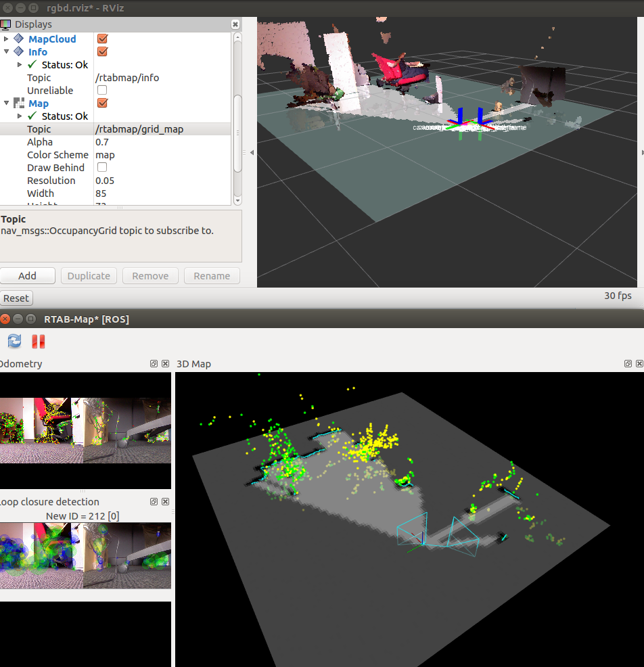The image size is (644, 667).
Task: Toggle the Draw Behind checkbox
Action: [102, 168]
